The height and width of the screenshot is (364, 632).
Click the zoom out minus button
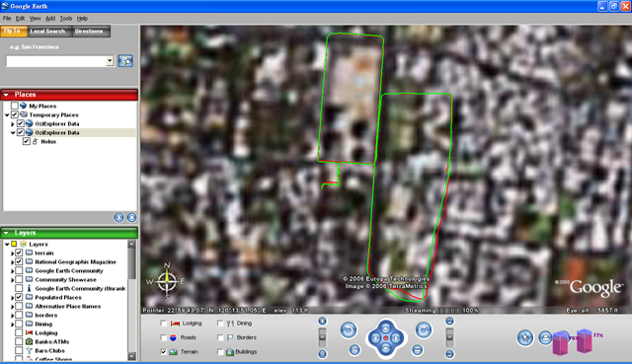point(322,354)
